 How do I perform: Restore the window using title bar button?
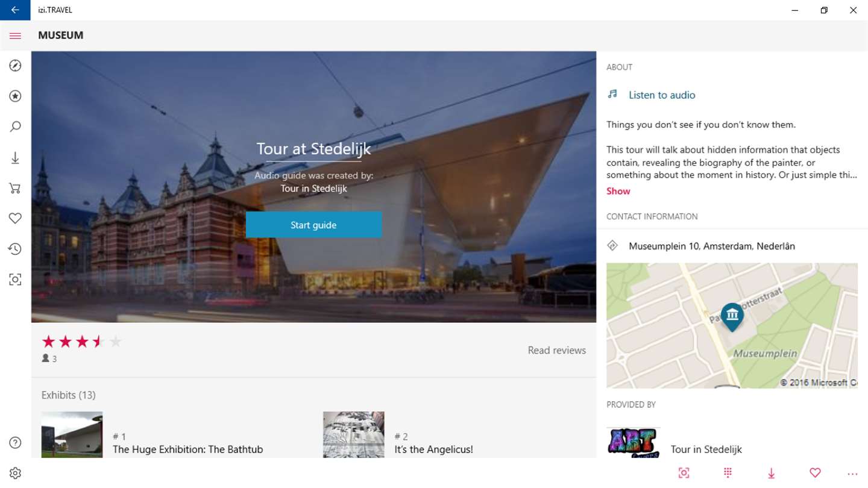pos(824,10)
